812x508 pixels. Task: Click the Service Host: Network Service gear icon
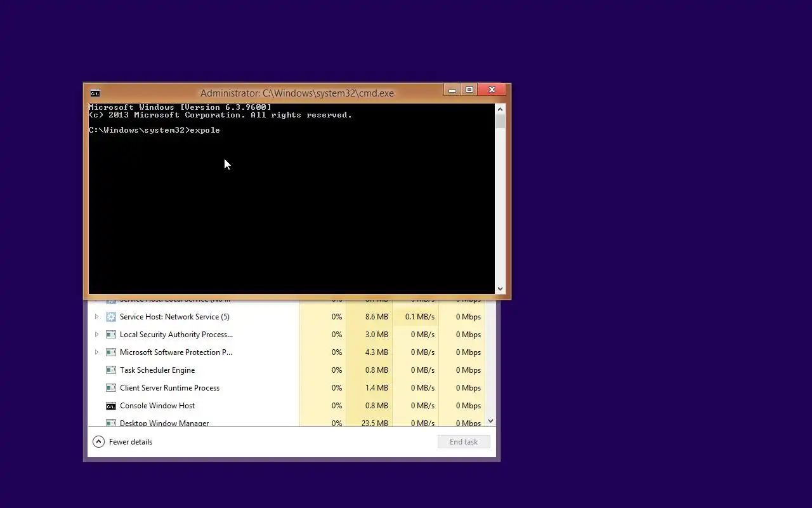(x=110, y=317)
